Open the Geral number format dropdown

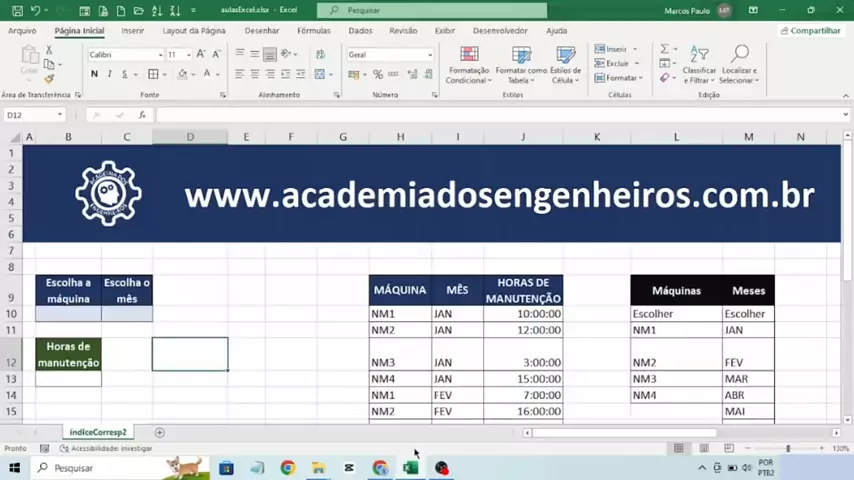click(430, 55)
